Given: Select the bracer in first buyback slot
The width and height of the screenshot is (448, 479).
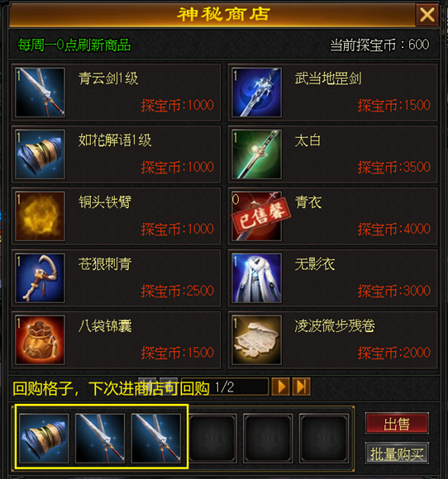Looking at the screenshot, I should point(44,438).
